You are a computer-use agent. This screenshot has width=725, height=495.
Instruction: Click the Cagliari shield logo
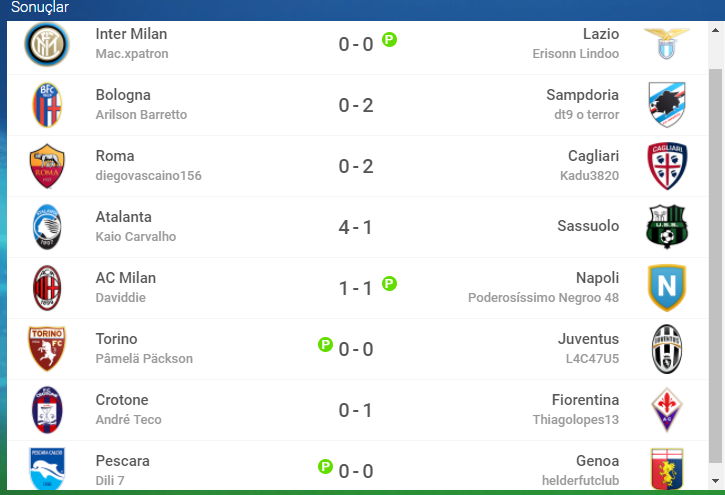coord(667,166)
